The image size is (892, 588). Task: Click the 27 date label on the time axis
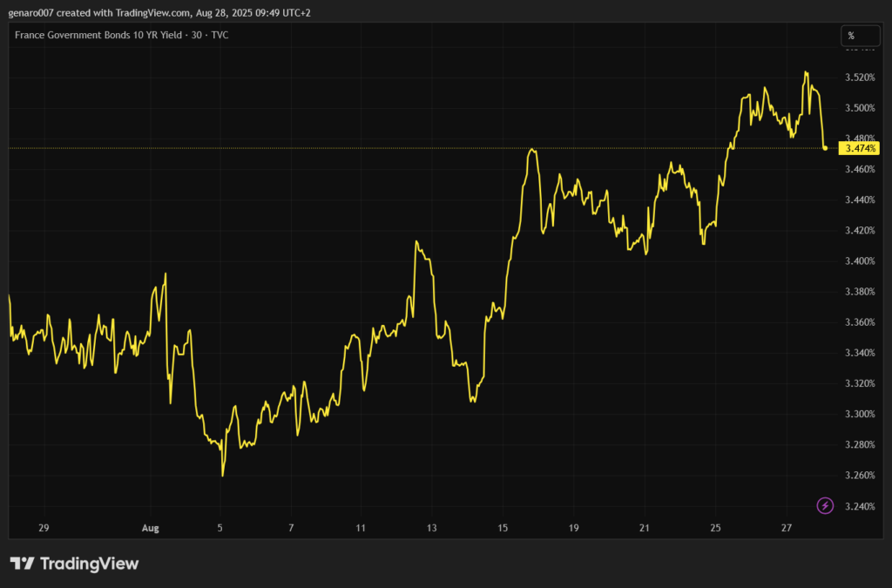[787, 528]
